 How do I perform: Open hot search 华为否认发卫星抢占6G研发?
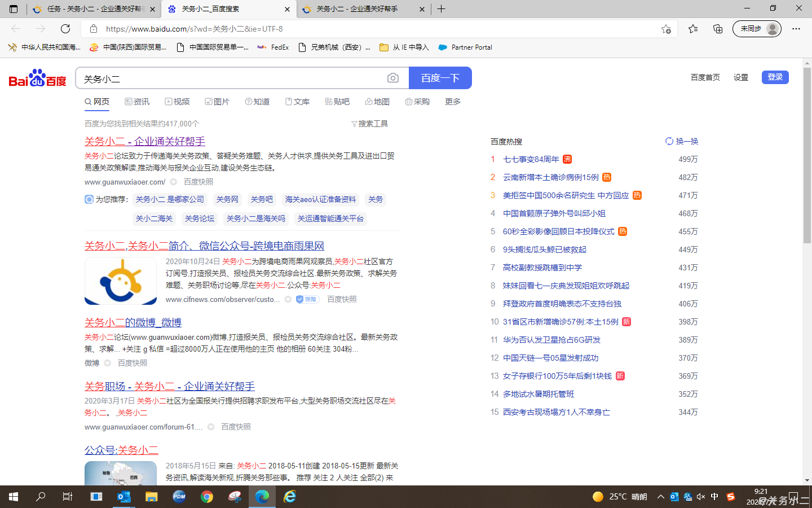[551, 340]
